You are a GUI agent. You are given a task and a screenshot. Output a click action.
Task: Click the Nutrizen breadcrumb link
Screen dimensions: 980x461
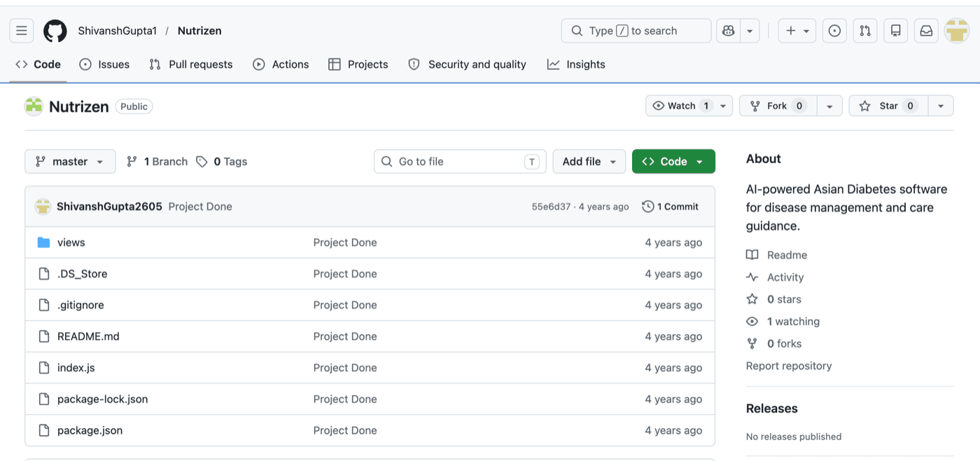coord(199,31)
